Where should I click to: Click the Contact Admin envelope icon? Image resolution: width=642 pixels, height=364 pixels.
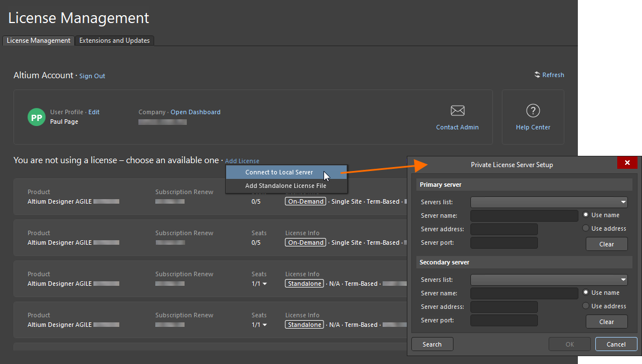click(x=457, y=111)
